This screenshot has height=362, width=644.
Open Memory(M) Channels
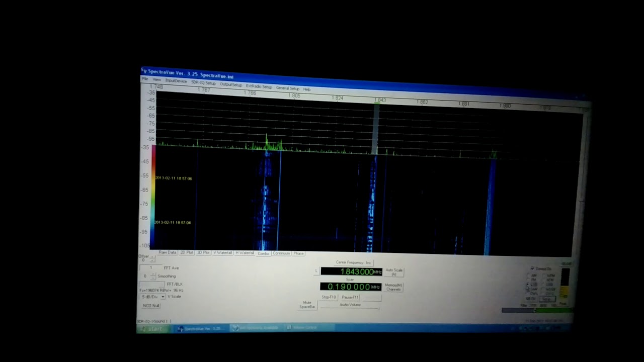[393, 287]
